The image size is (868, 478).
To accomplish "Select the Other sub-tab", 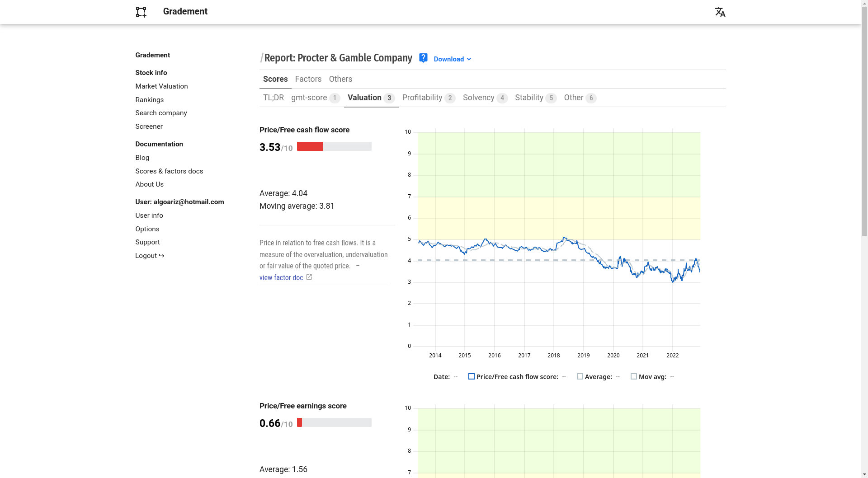I will 580,98.
